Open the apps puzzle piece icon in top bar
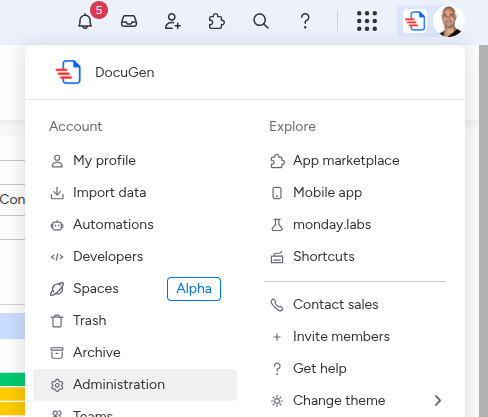The width and height of the screenshot is (488, 417). (217, 21)
